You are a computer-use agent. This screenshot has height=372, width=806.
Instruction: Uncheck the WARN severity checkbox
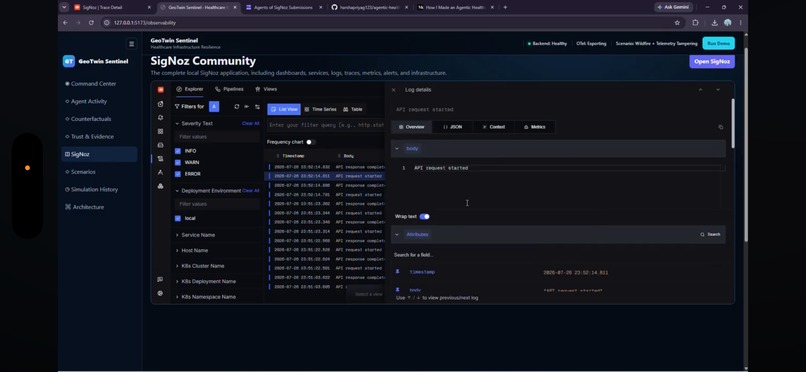pos(178,162)
